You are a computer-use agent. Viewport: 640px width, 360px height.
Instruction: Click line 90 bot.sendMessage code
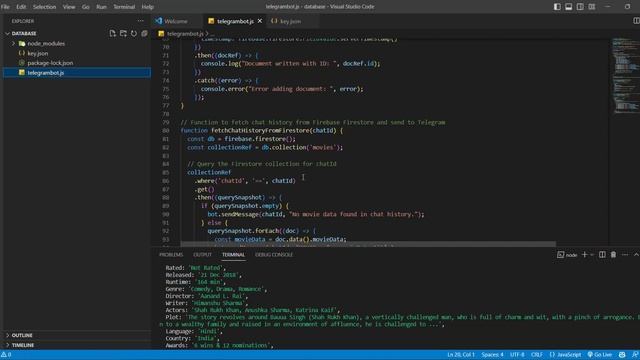[316, 214]
